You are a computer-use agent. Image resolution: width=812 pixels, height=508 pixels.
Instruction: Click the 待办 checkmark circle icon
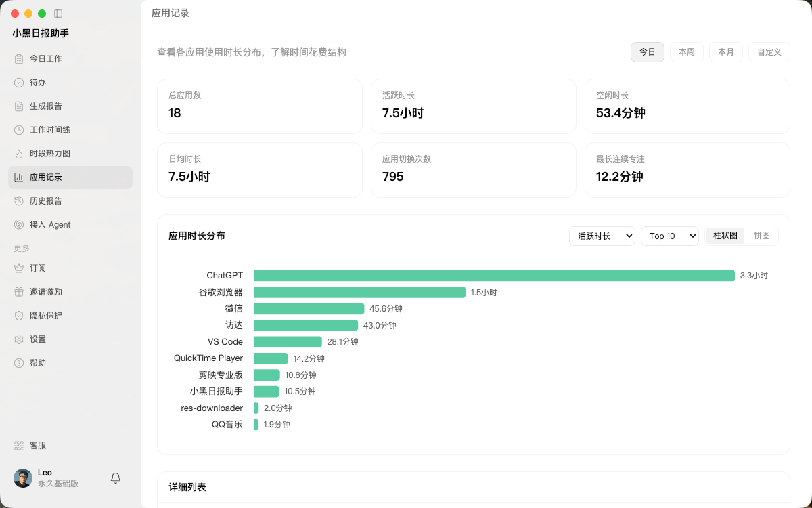click(19, 83)
